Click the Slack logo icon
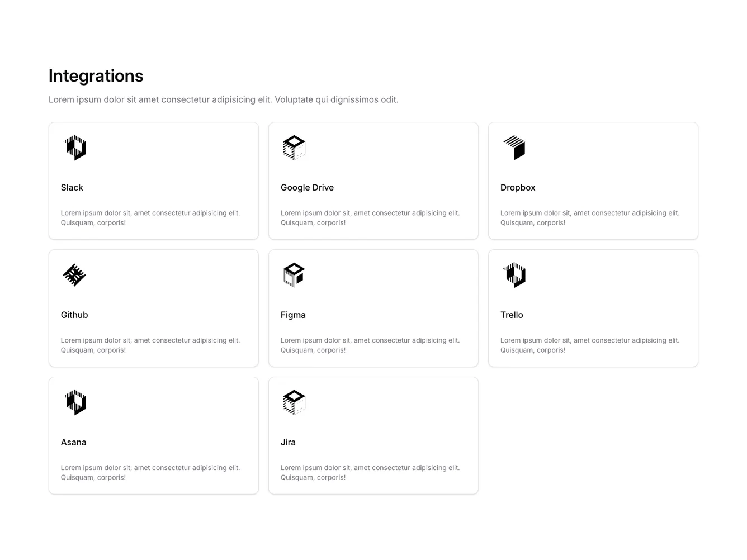Screen dimensions: 747x560 pos(75,148)
